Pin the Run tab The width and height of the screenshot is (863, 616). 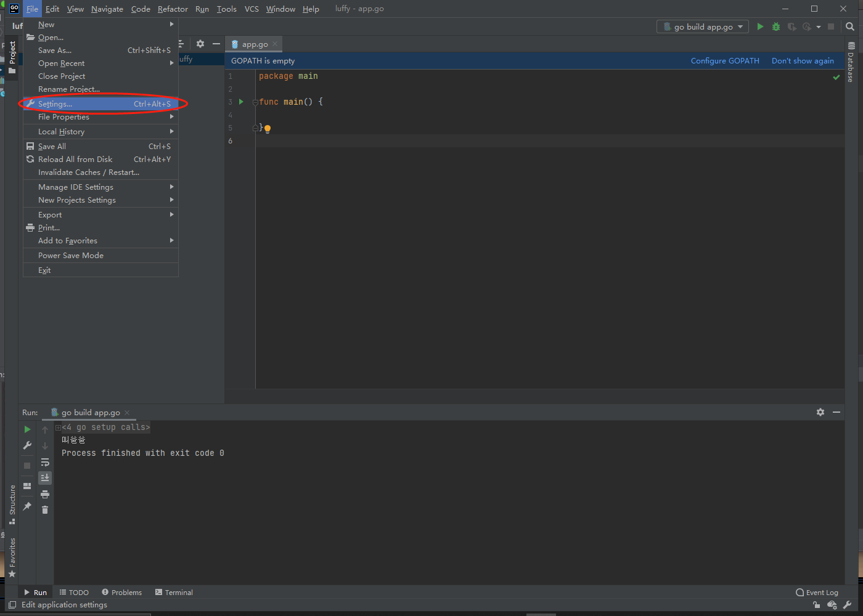[27, 506]
